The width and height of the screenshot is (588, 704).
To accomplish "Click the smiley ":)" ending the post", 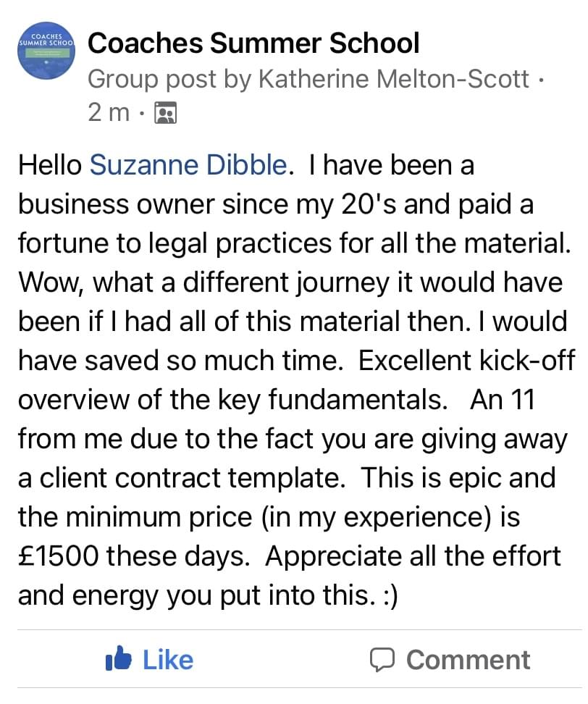I will 385,595.
